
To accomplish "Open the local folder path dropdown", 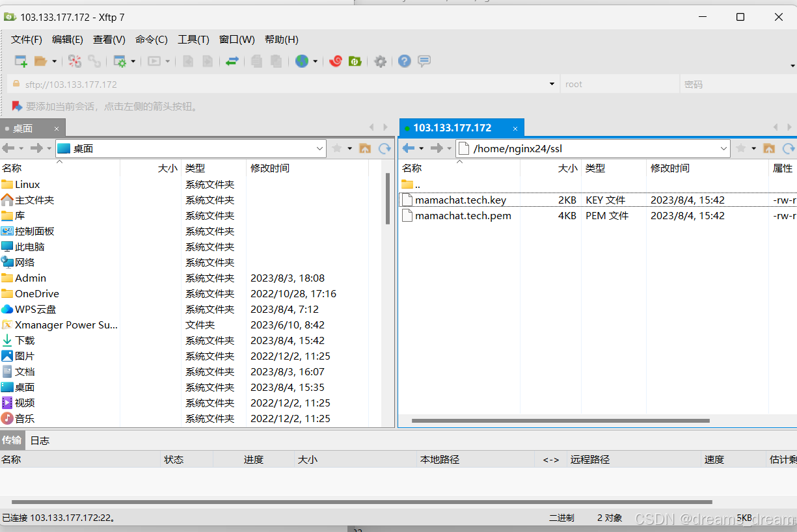I will pyautogui.click(x=319, y=148).
